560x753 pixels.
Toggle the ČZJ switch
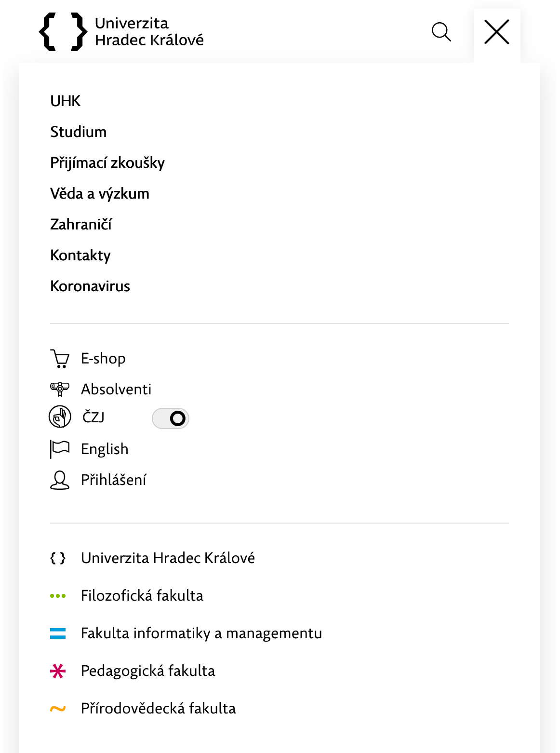[171, 418]
